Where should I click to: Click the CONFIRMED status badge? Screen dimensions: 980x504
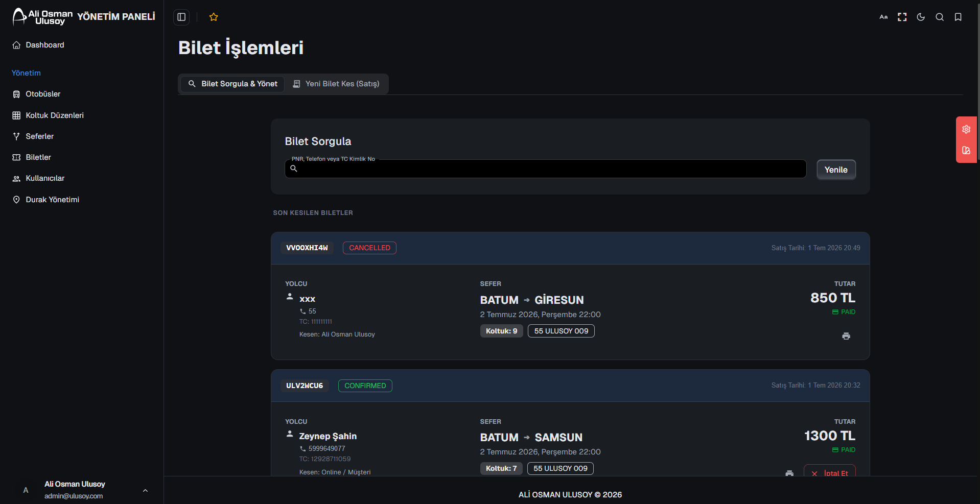[365, 386]
